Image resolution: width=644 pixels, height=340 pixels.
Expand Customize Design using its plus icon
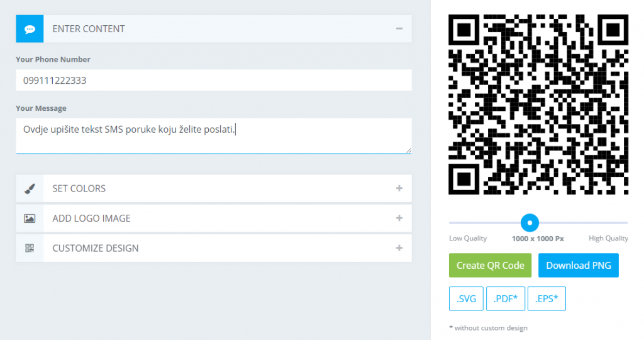coord(399,248)
